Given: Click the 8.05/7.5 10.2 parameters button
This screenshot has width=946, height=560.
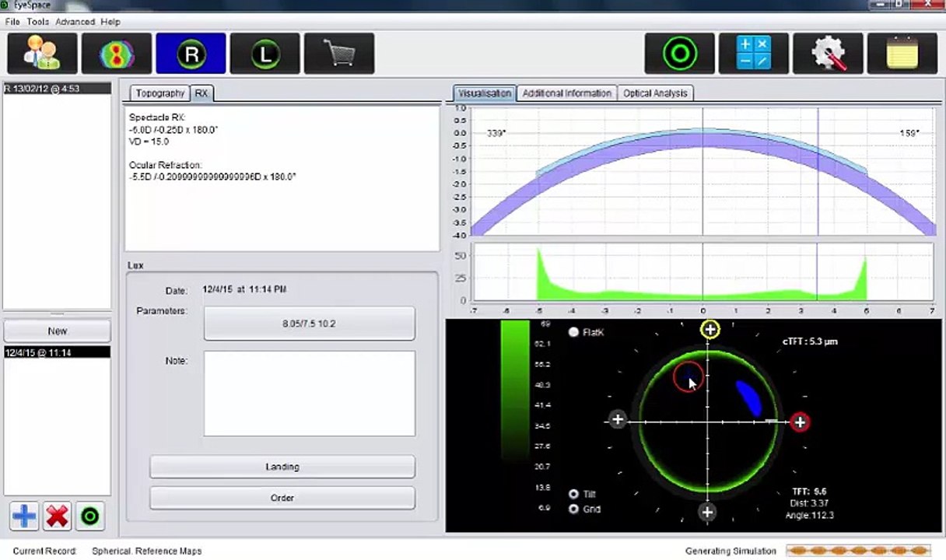Looking at the screenshot, I should (x=309, y=323).
